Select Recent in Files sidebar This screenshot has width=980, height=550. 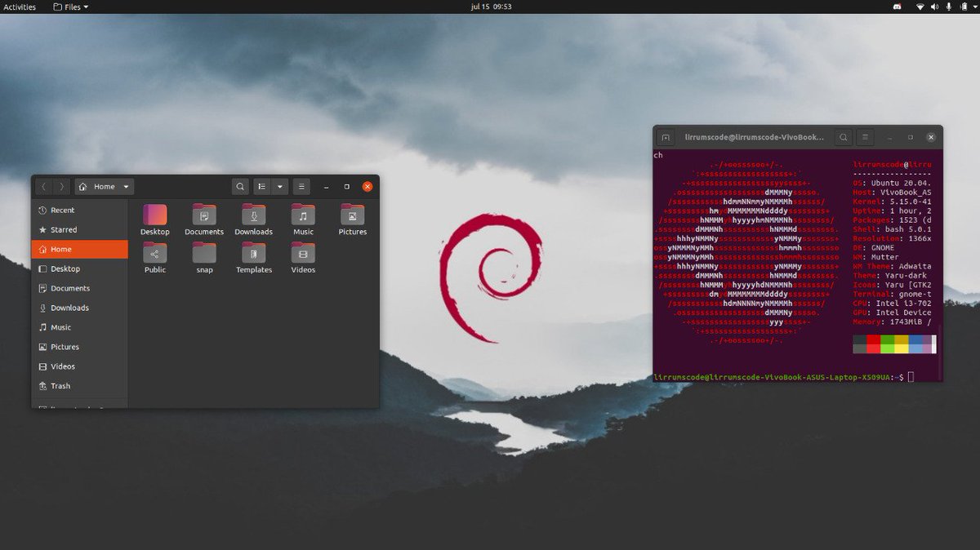(79, 210)
